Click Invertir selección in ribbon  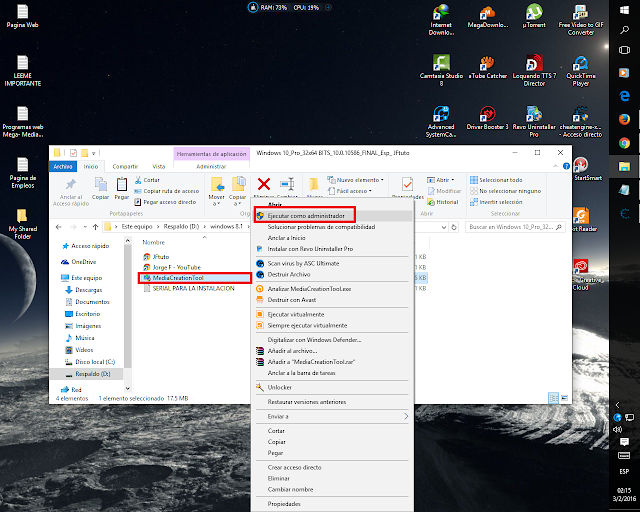click(496, 202)
